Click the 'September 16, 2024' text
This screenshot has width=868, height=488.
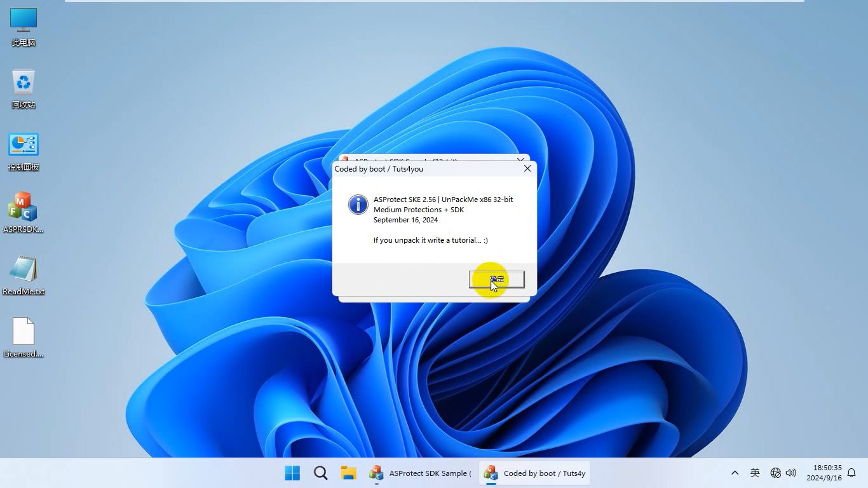tap(405, 220)
